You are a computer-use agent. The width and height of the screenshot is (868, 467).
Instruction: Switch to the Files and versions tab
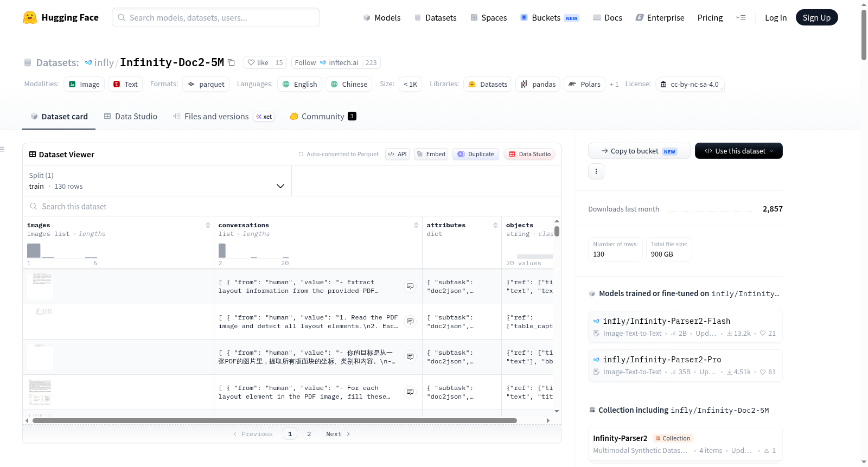(224, 116)
